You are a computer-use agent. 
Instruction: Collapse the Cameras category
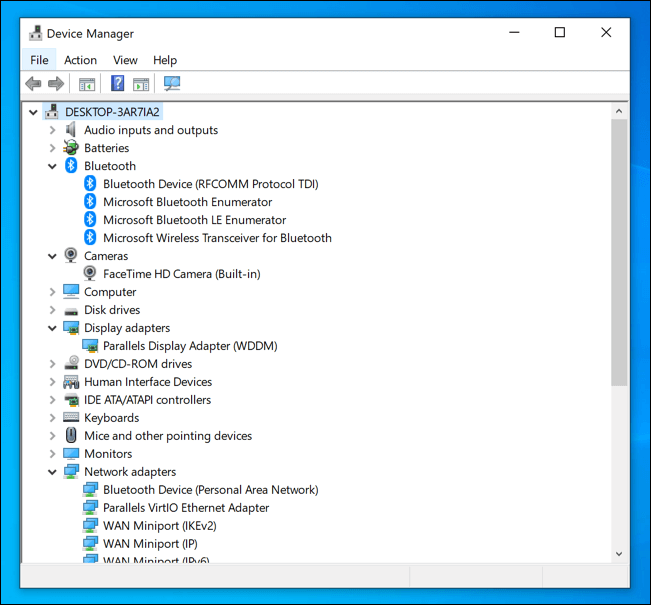(x=52, y=256)
